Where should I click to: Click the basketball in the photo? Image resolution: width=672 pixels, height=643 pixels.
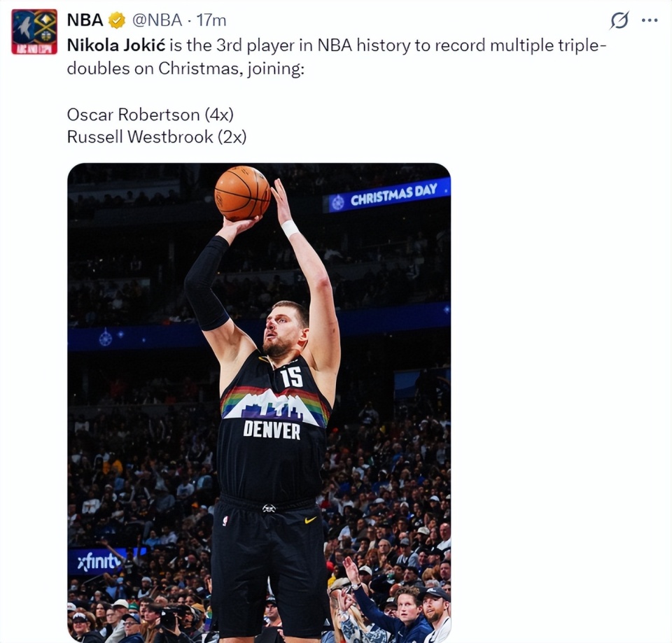(x=243, y=193)
